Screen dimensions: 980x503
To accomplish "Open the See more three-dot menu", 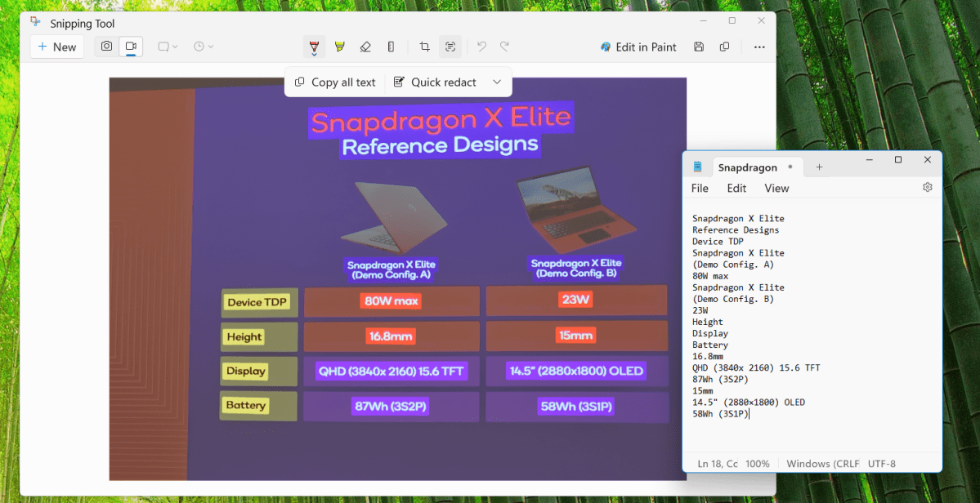I will pos(759,47).
